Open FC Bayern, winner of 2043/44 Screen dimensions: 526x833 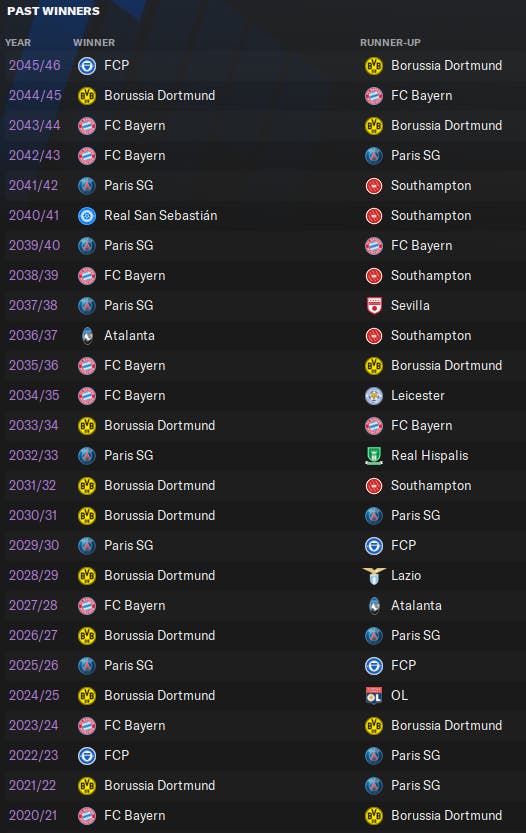[134, 126]
